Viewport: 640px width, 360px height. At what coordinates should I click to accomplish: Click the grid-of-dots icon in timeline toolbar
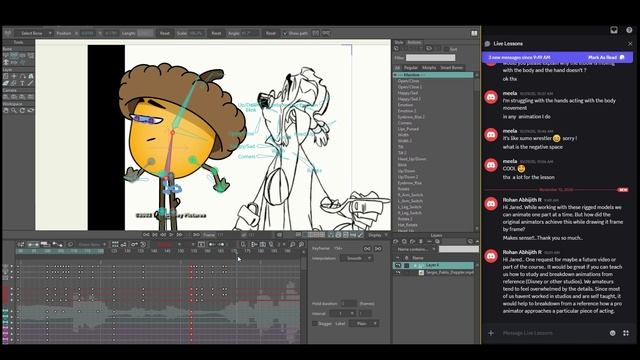[115, 244]
